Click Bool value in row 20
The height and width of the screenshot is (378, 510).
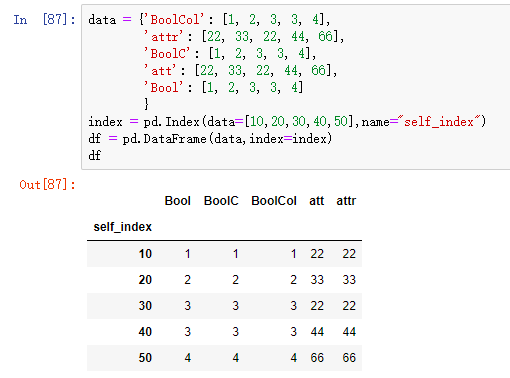(188, 280)
